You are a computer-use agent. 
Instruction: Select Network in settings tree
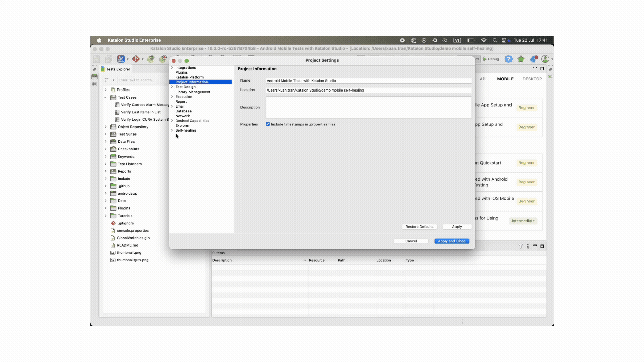coord(182,116)
